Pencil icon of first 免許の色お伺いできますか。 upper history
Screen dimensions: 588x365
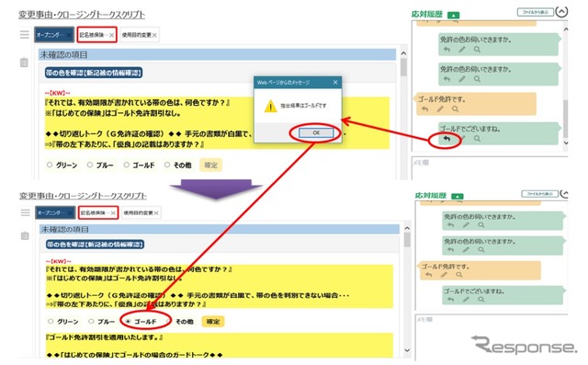(x=462, y=49)
